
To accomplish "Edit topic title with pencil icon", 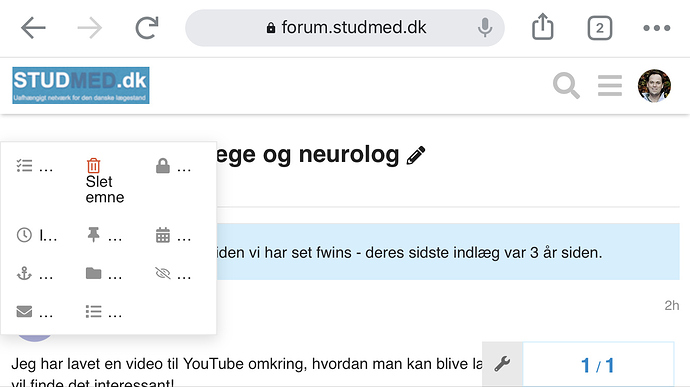I will click(x=416, y=155).
